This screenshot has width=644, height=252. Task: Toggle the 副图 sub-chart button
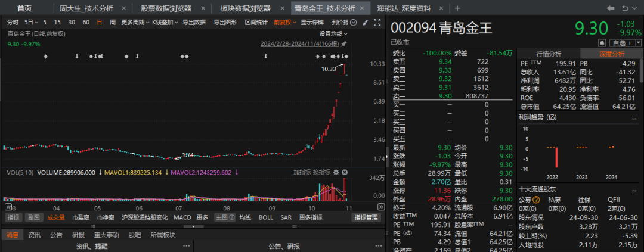tap(33, 217)
